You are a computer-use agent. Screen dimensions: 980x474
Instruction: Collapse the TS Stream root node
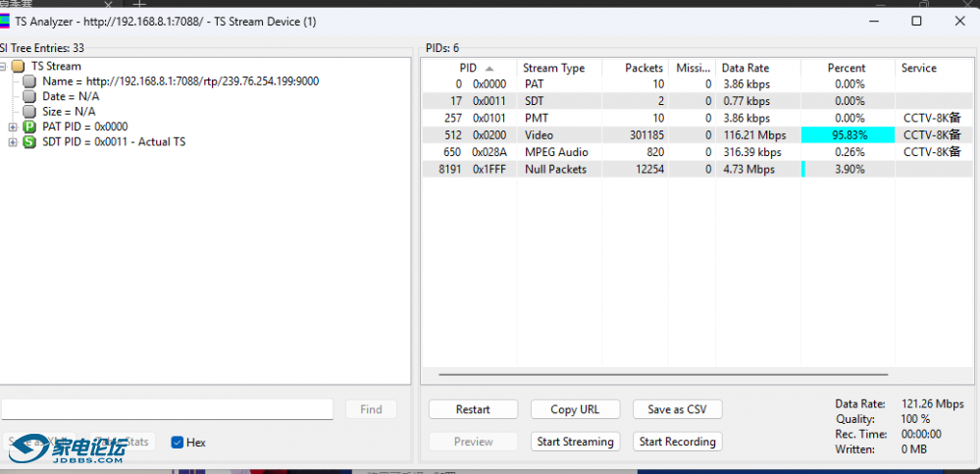pyautogui.click(x=4, y=66)
